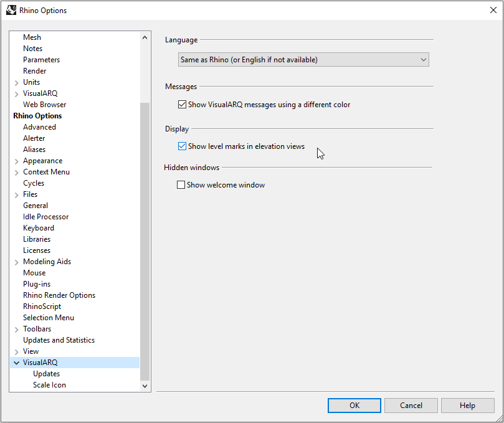Click the Cancel button

(x=411, y=406)
